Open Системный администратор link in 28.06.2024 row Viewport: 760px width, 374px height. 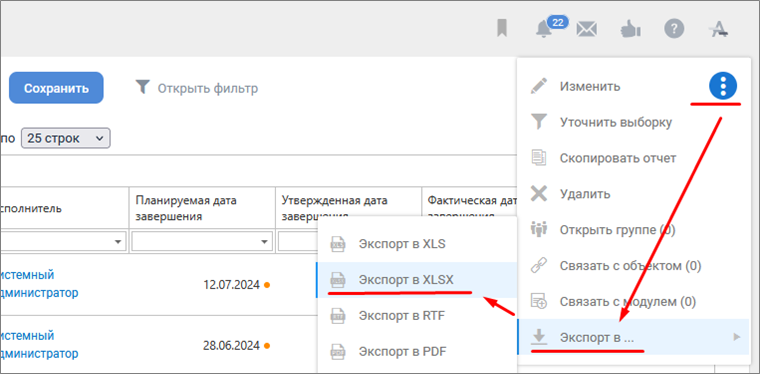[x=40, y=344]
